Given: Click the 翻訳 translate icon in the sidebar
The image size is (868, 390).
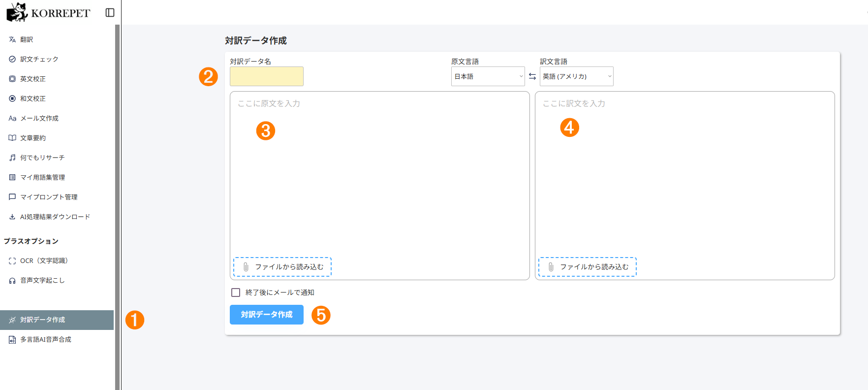Looking at the screenshot, I should click(12, 39).
